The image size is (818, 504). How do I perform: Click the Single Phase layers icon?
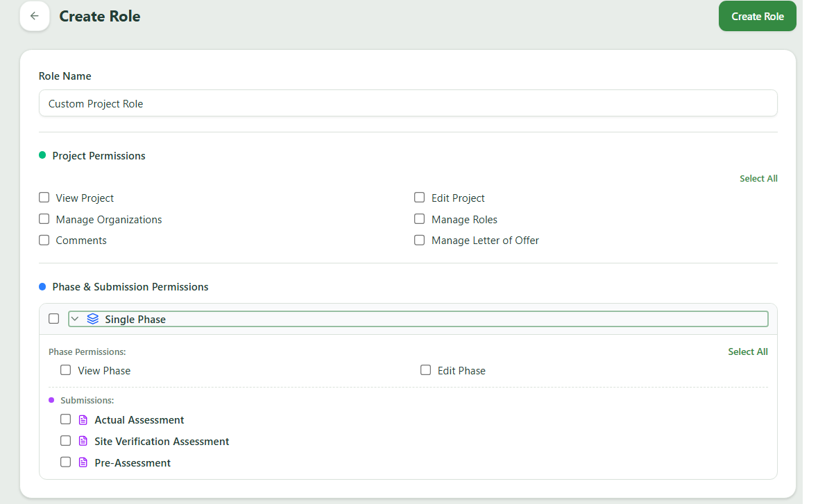click(x=93, y=319)
